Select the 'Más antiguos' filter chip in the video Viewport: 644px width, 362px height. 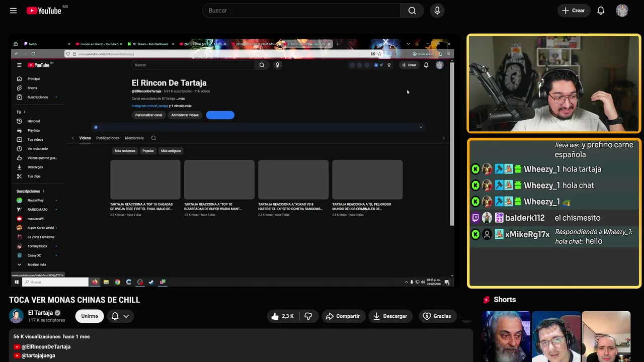tap(171, 151)
